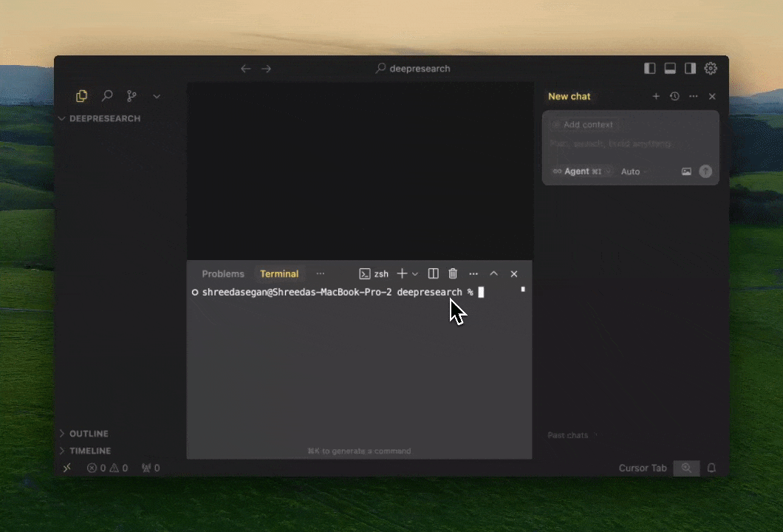783x532 pixels.
Task: Toggle the AI chat pane
Action: [x=690, y=68]
